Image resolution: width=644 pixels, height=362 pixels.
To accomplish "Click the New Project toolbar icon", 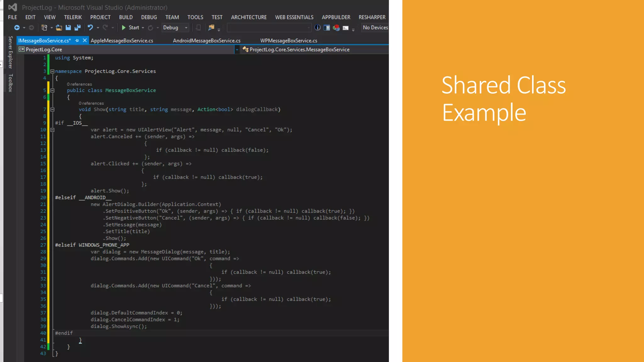I will pyautogui.click(x=44, y=28).
